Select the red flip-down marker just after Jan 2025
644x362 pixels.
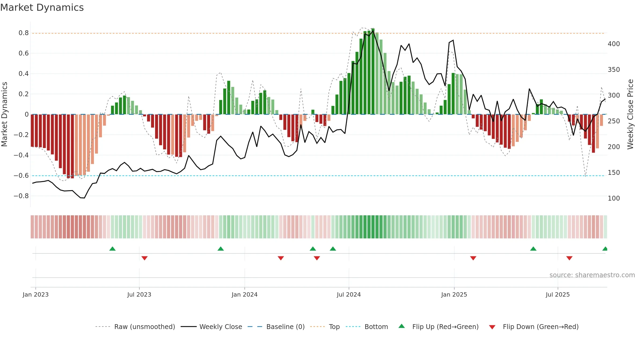point(473,258)
